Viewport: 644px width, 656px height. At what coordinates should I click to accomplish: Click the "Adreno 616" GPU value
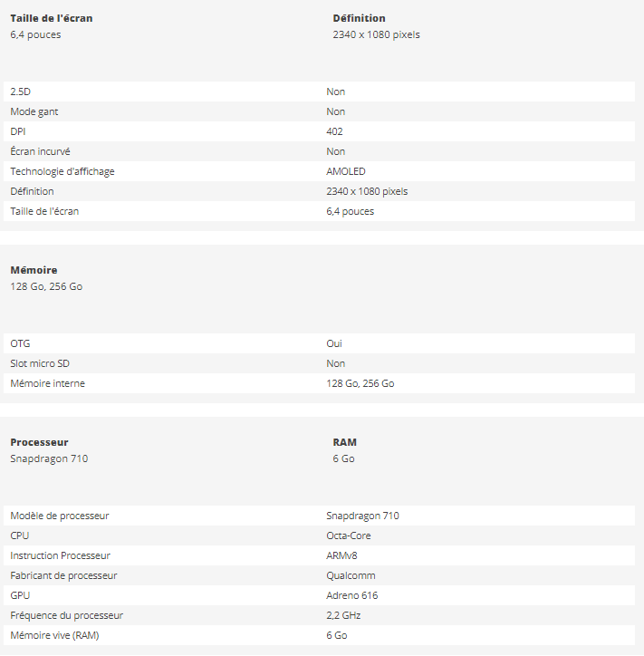352,595
